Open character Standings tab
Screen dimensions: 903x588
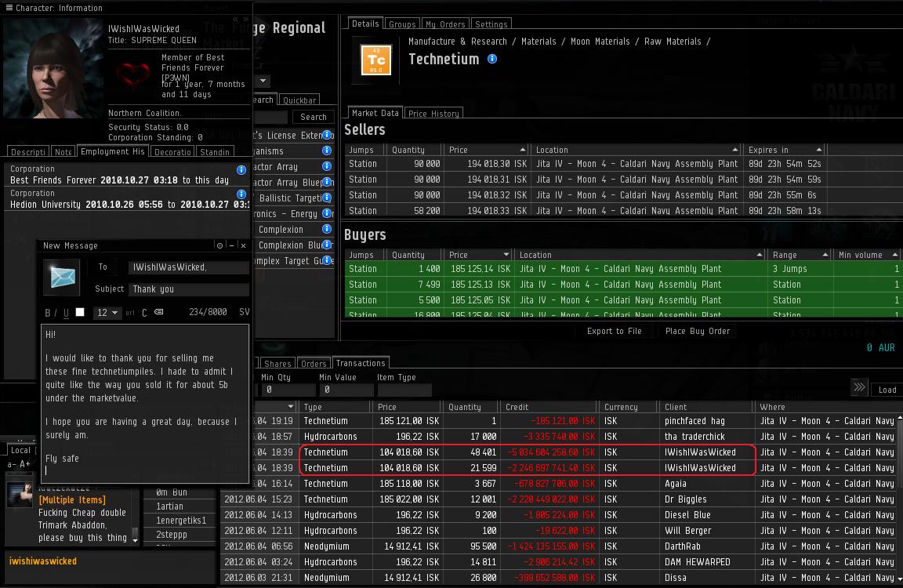tap(215, 151)
